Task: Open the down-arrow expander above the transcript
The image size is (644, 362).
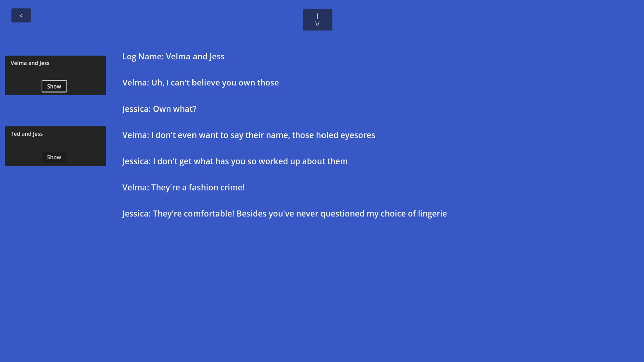Action: (317, 19)
